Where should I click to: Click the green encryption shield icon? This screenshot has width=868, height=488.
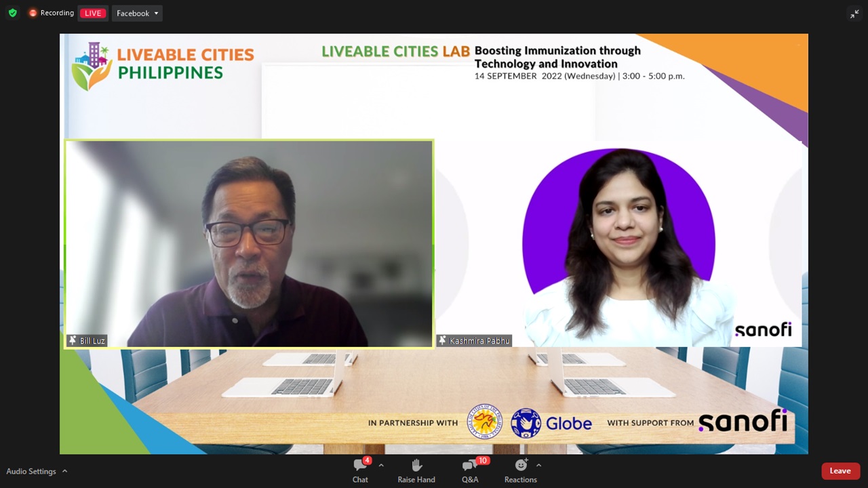pyautogui.click(x=12, y=13)
